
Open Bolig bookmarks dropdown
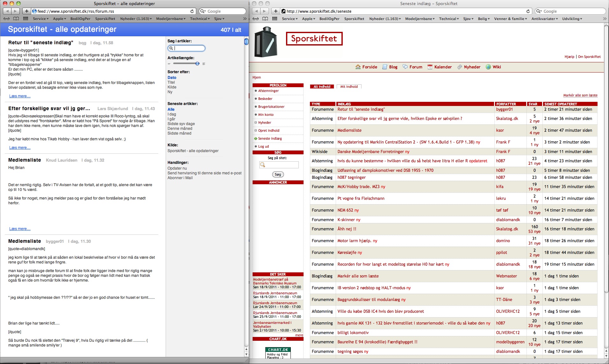[484, 19]
